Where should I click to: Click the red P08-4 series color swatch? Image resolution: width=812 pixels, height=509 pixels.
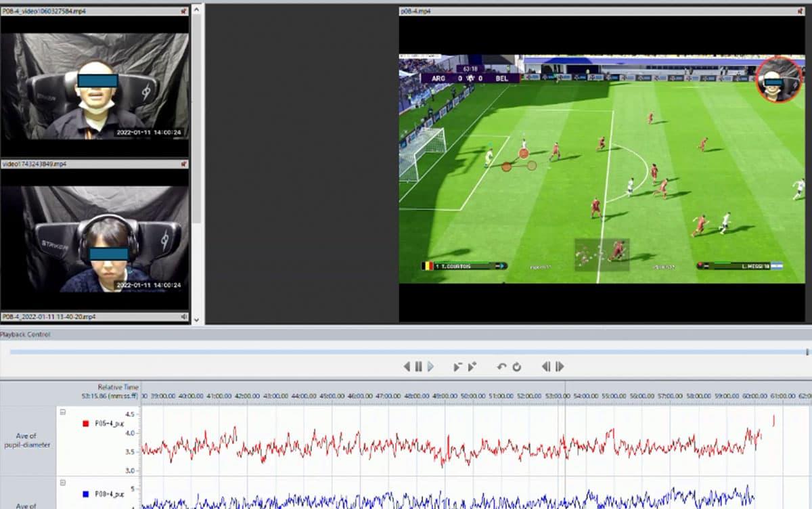click(86, 424)
